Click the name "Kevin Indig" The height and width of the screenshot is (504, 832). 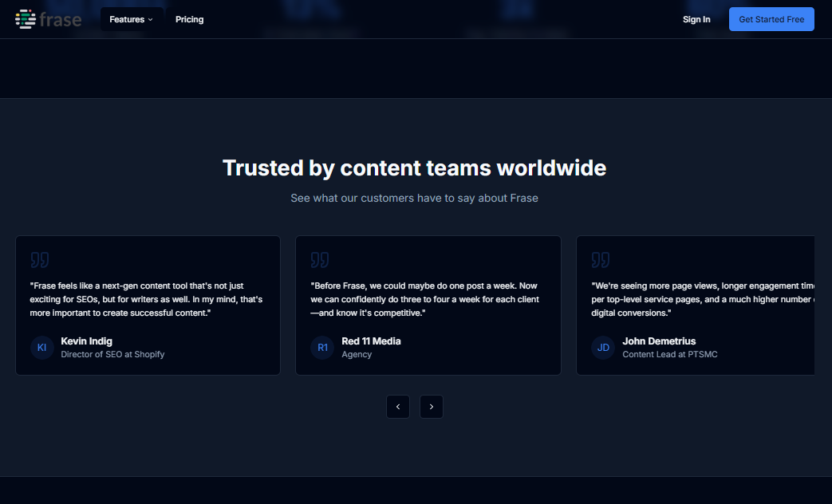pos(86,341)
